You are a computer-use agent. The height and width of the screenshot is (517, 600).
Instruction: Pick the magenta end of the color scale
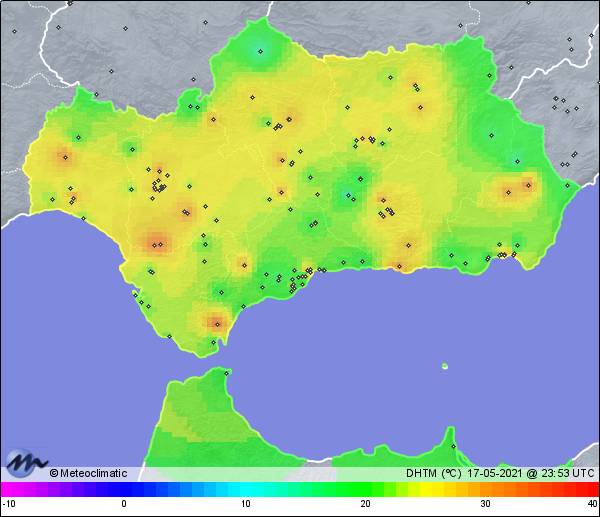8,489
